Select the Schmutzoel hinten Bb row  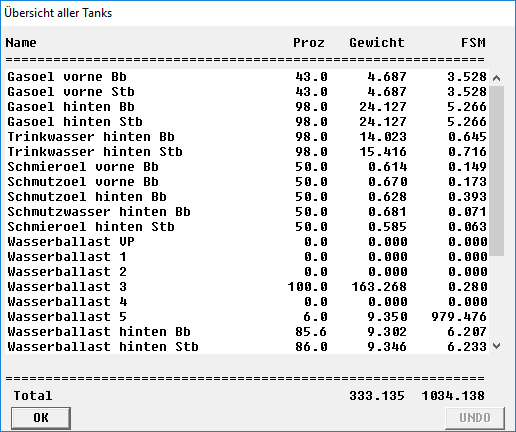[247, 197]
